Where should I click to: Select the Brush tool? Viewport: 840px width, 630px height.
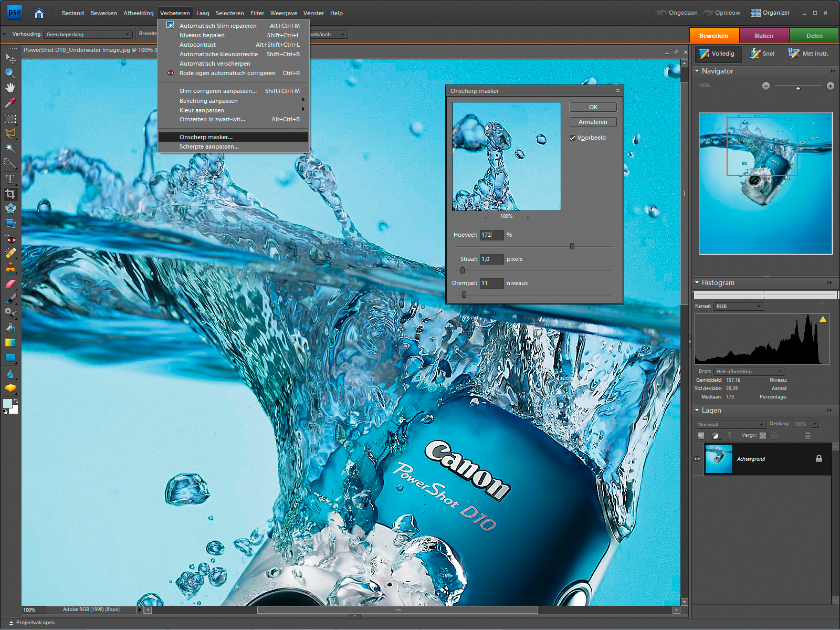click(10, 298)
